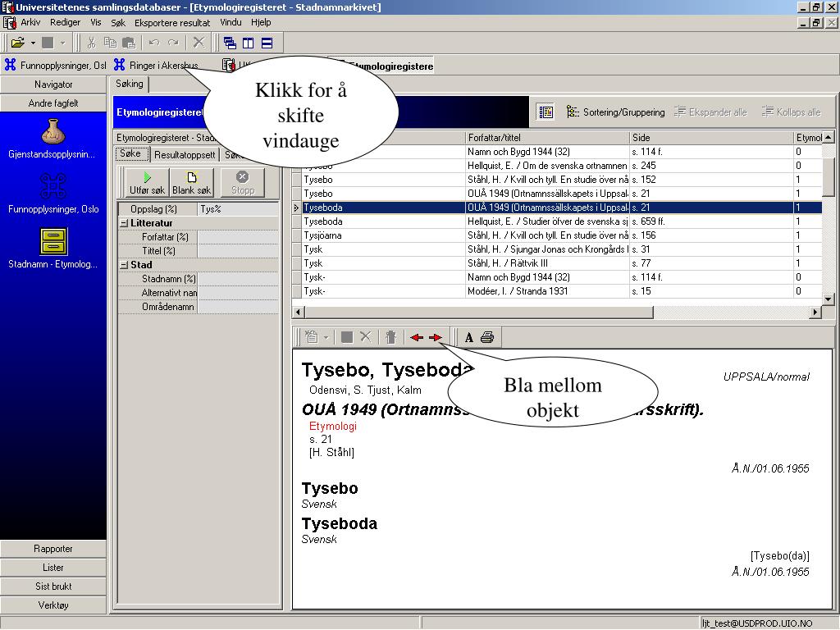Screen dimensions: 840x630
Task: Open the Eksportere resultat menu
Action: 172,22
